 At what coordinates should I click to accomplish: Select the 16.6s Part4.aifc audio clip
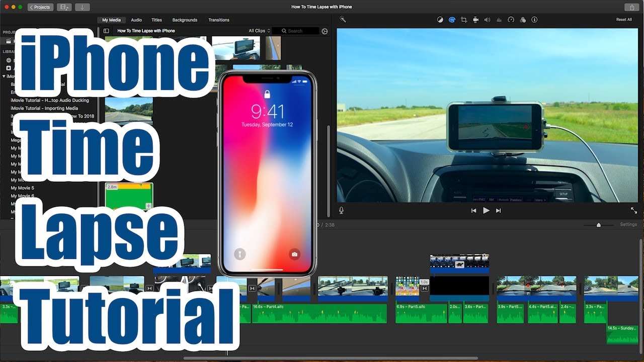(x=319, y=313)
